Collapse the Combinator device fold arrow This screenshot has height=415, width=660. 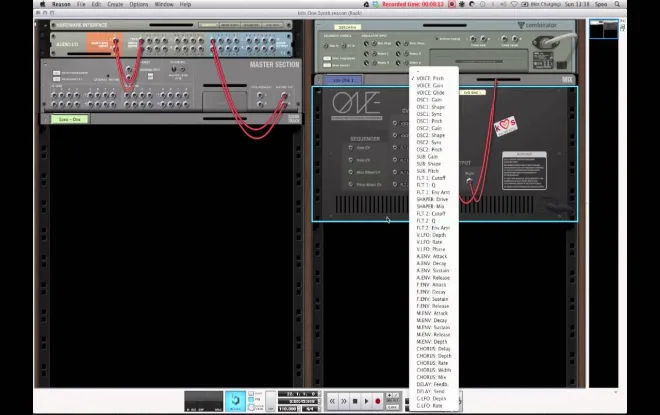point(319,25)
